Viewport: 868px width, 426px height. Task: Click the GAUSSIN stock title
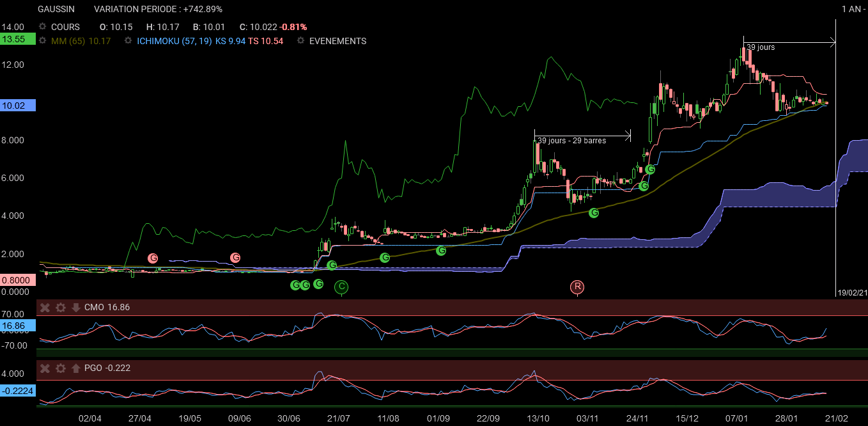click(56, 9)
